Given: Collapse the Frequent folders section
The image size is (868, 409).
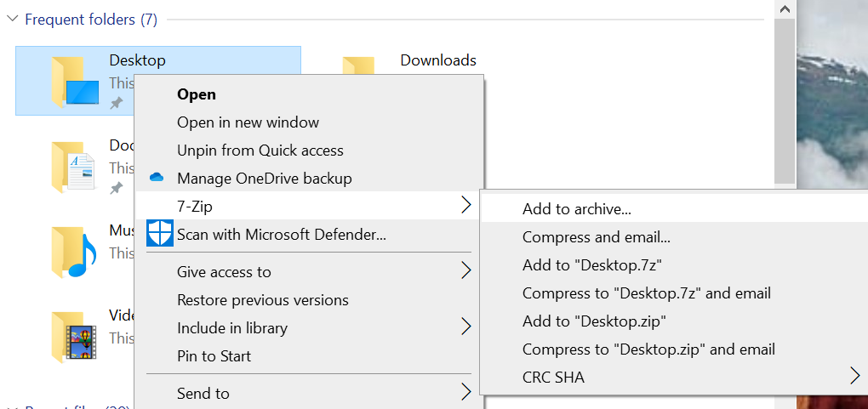Looking at the screenshot, I should click(13, 19).
